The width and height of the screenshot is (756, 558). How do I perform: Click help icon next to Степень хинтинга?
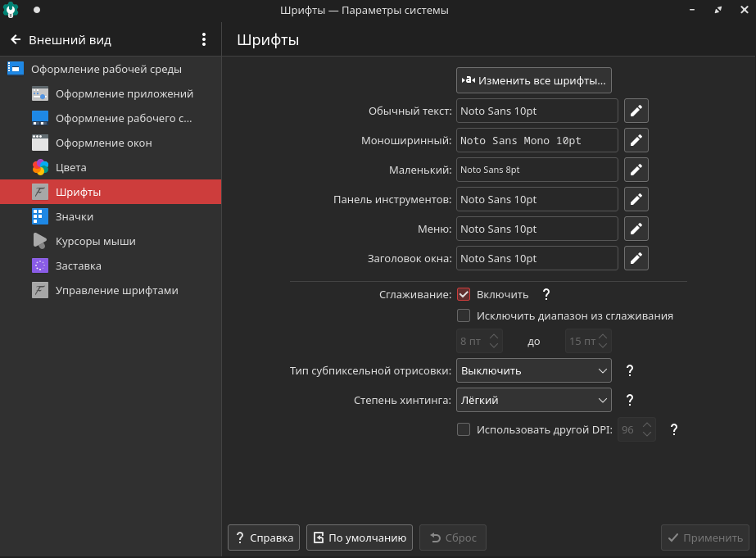click(x=630, y=400)
